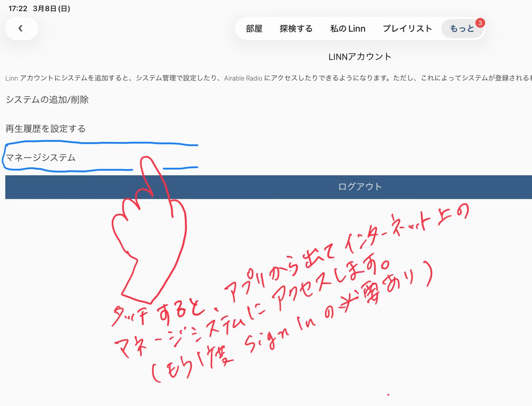Go to the プレイリスト tab
Viewport: 532px width, 406px height.
point(407,29)
